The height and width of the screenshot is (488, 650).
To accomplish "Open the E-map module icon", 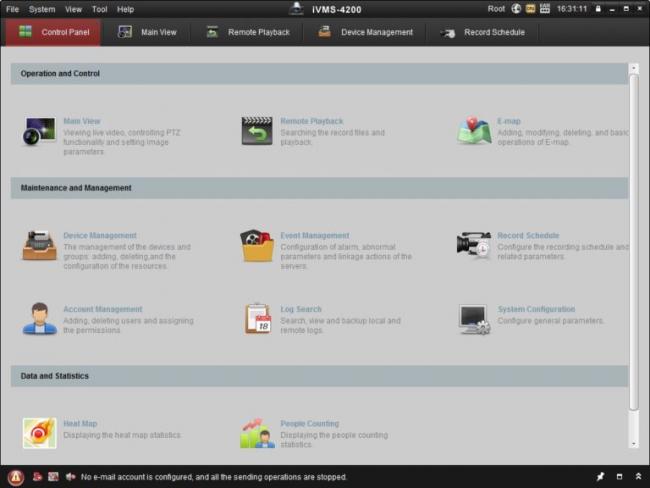I will 474,131.
